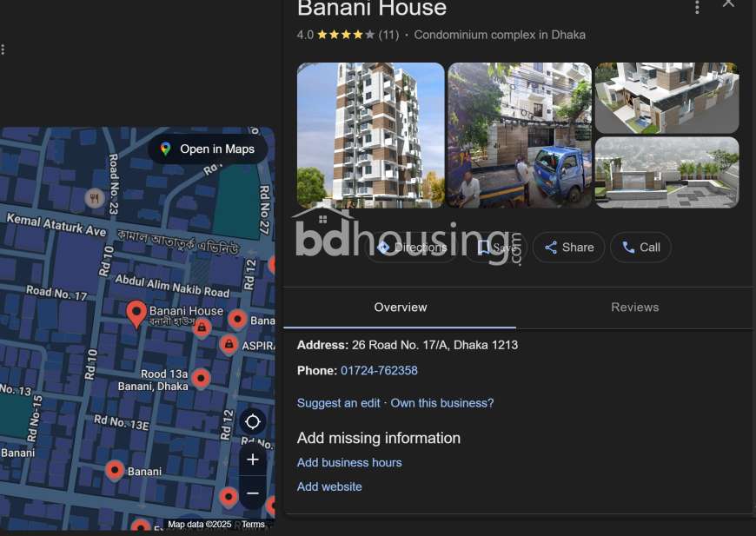Click the Banani House red map pin
Image resolution: width=756 pixels, height=536 pixels.
136,314
